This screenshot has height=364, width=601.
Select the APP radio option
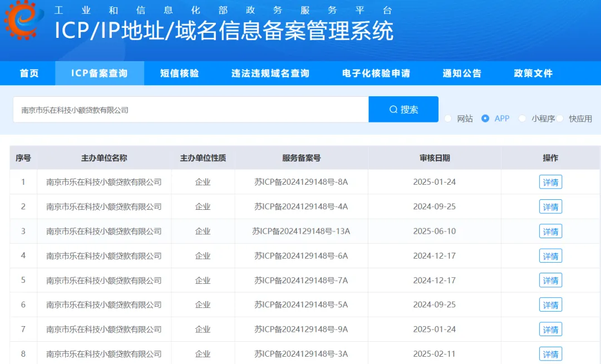click(x=485, y=119)
